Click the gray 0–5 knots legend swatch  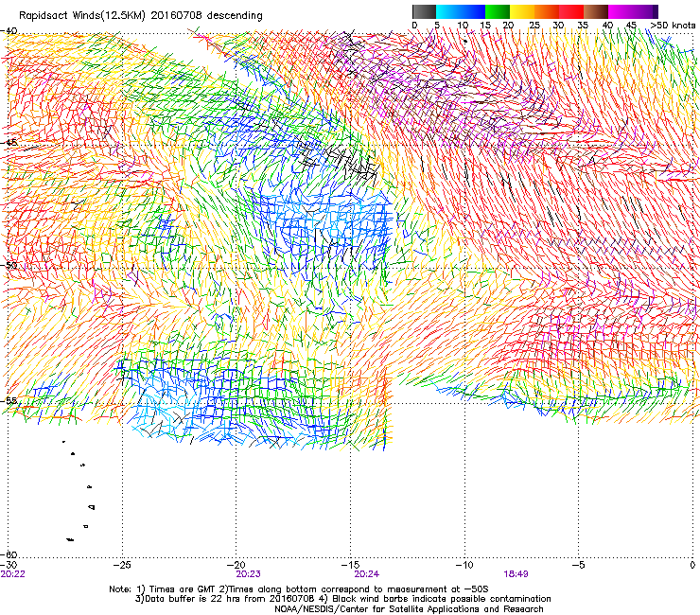(x=424, y=11)
